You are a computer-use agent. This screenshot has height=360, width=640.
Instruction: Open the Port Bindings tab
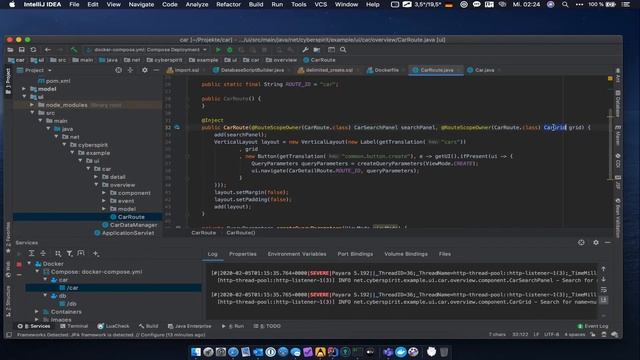(x=355, y=254)
